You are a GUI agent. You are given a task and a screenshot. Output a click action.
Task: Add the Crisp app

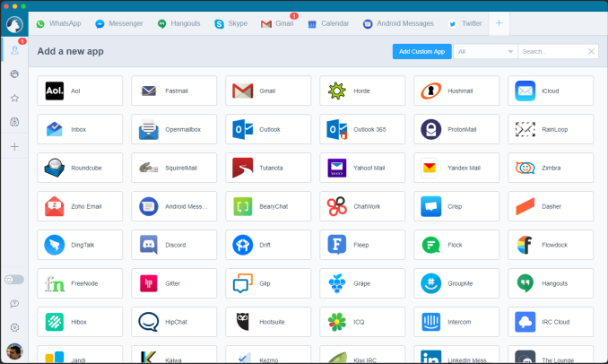coord(456,206)
